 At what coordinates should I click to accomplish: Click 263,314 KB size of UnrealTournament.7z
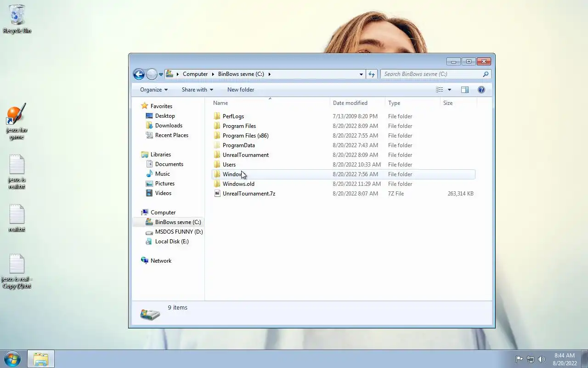(460, 194)
